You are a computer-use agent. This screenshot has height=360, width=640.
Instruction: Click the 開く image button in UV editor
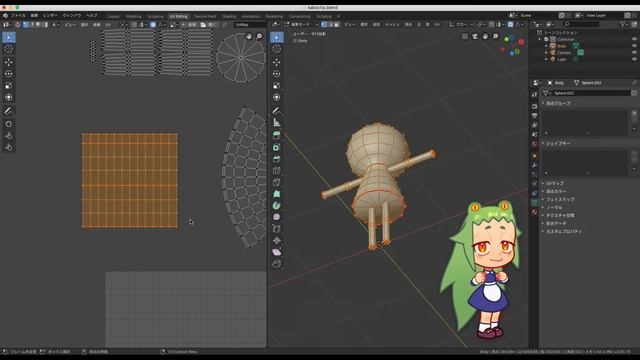(209, 25)
